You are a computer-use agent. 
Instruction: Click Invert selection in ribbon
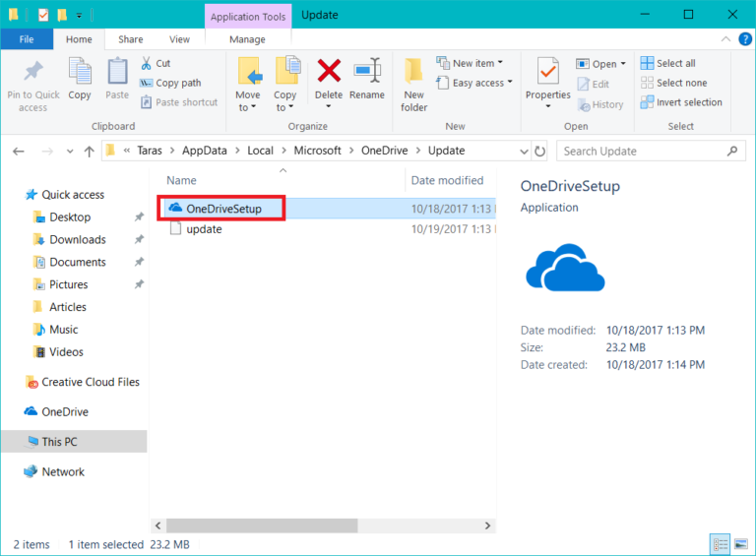(681, 102)
